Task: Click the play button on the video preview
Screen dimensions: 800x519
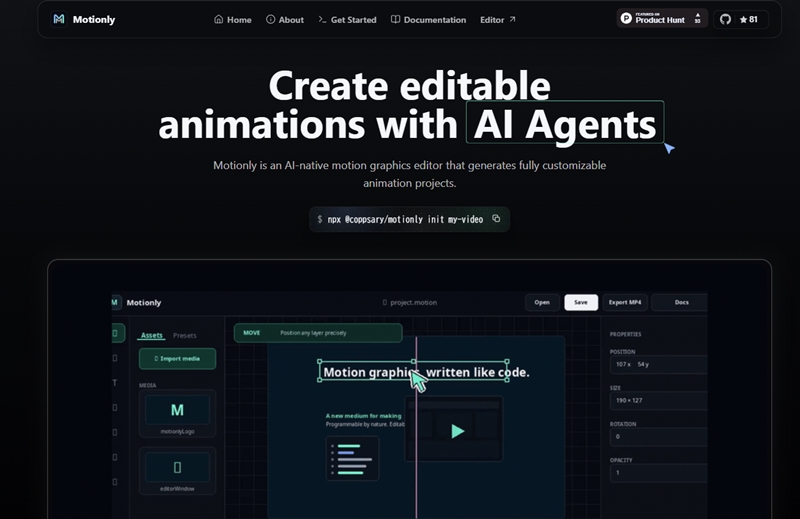Action: tap(458, 432)
